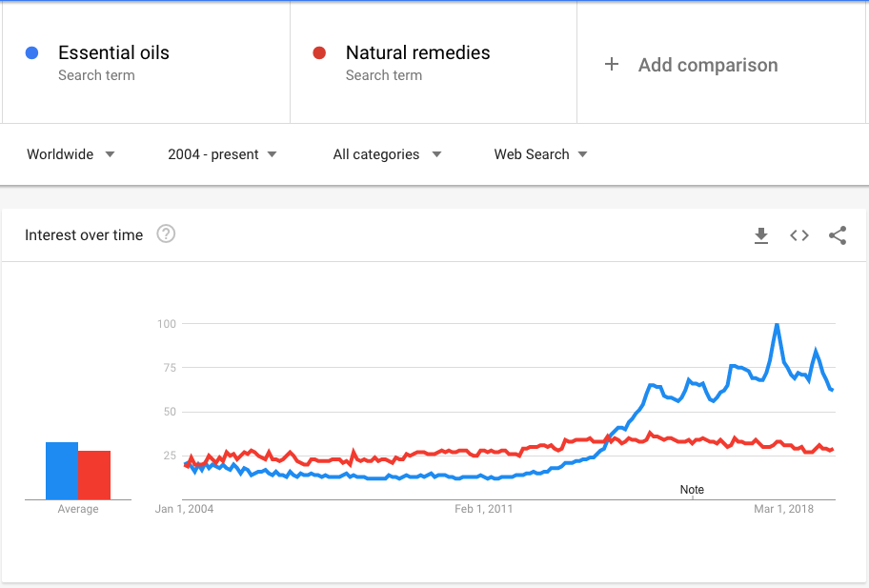Click the blue line's peak at 100
869x588 pixels.
[777, 325]
